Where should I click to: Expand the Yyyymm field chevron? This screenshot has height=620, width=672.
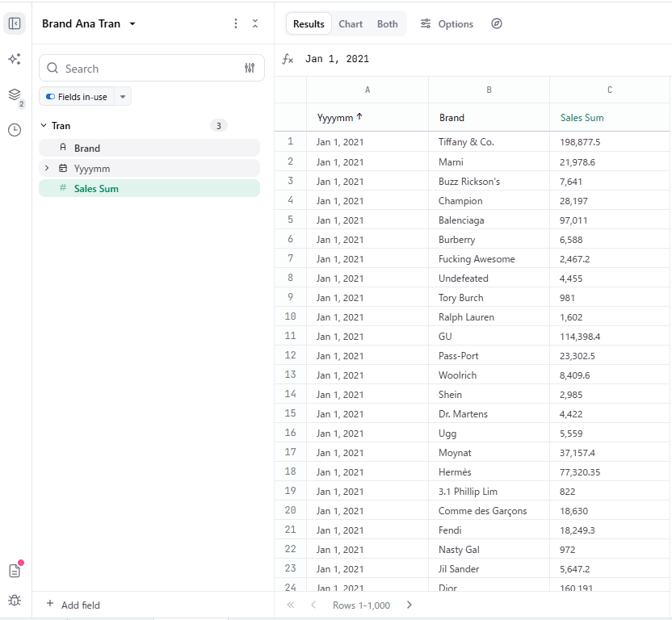pyautogui.click(x=47, y=168)
